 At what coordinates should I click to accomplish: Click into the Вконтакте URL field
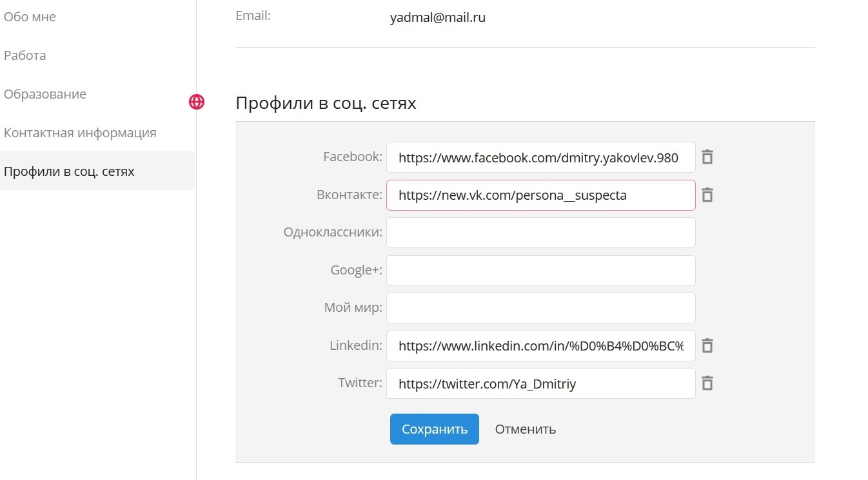coord(540,195)
